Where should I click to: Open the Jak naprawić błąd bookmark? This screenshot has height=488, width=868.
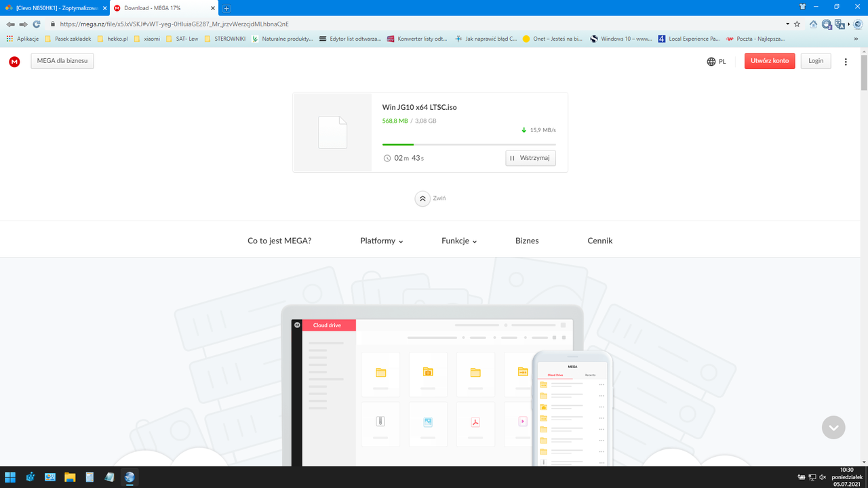tap(486, 39)
